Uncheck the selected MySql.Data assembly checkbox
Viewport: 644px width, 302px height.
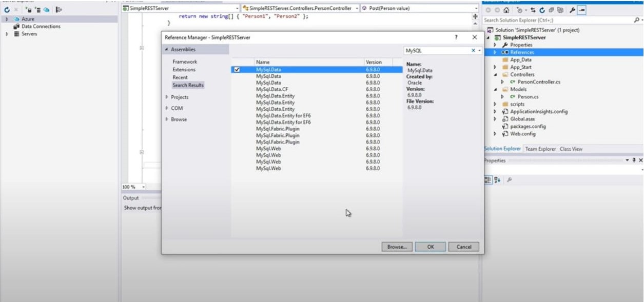(237, 70)
